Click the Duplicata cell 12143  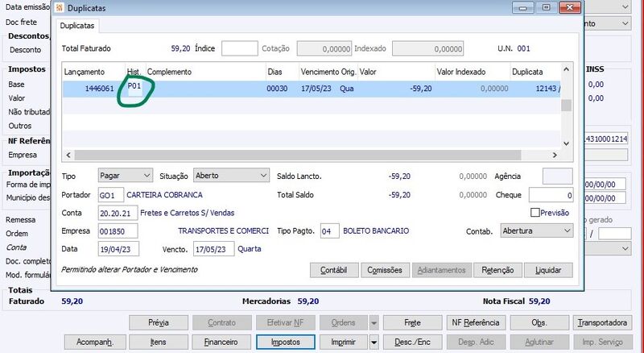[x=547, y=89]
